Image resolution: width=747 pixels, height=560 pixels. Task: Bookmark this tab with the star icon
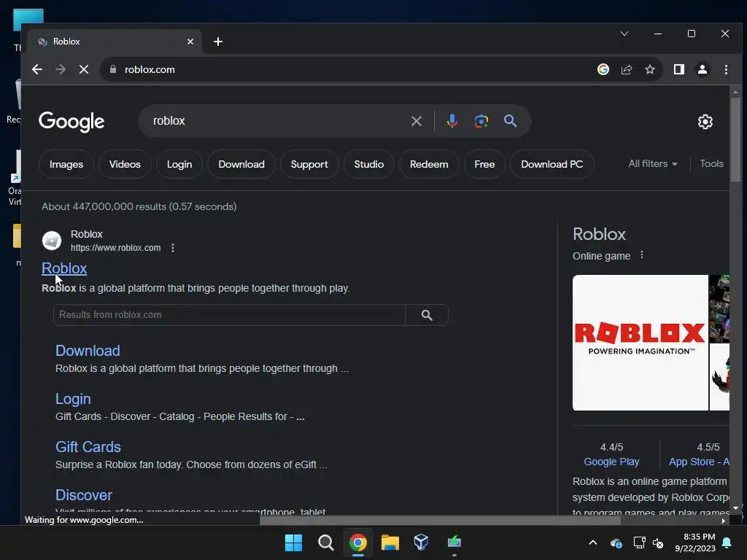tap(650, 69)
